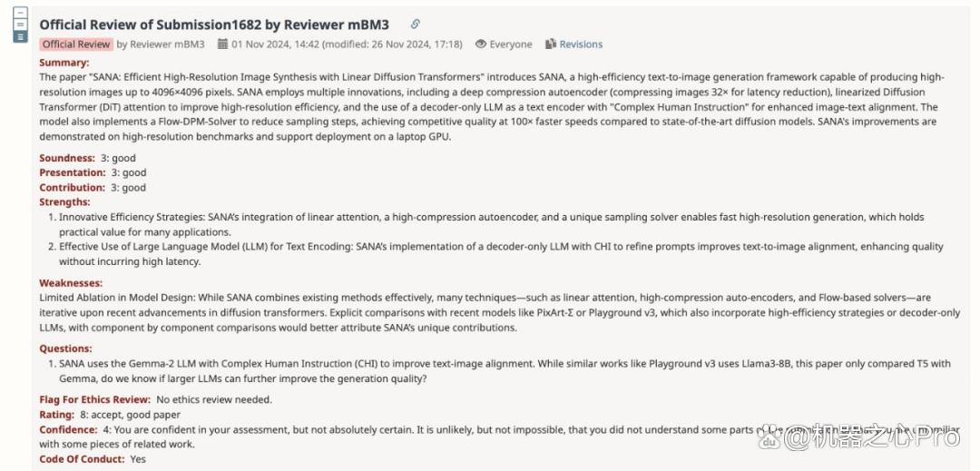
Task: Click the Everyone readers label
Action: pyautogui.click(x=511, y=44)
